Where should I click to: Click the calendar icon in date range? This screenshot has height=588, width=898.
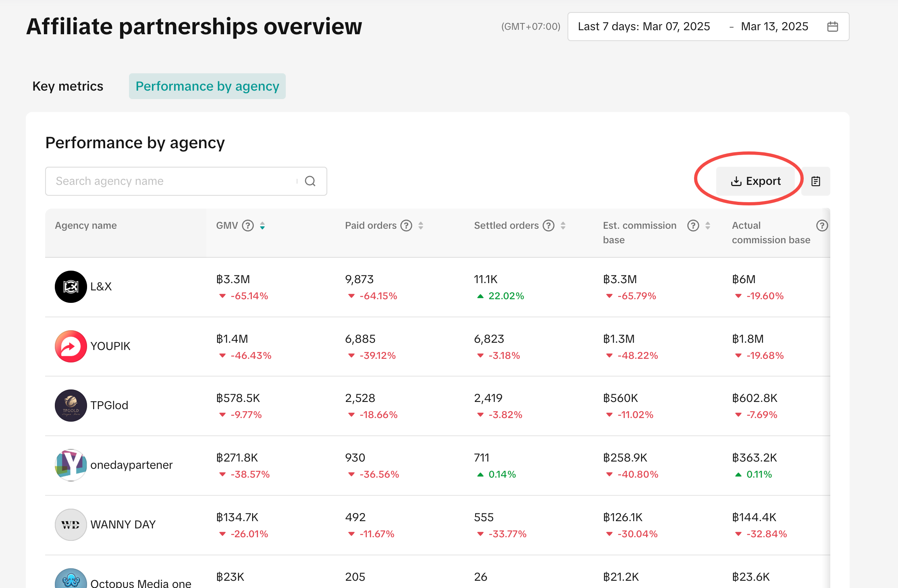(x=832, y=27)
